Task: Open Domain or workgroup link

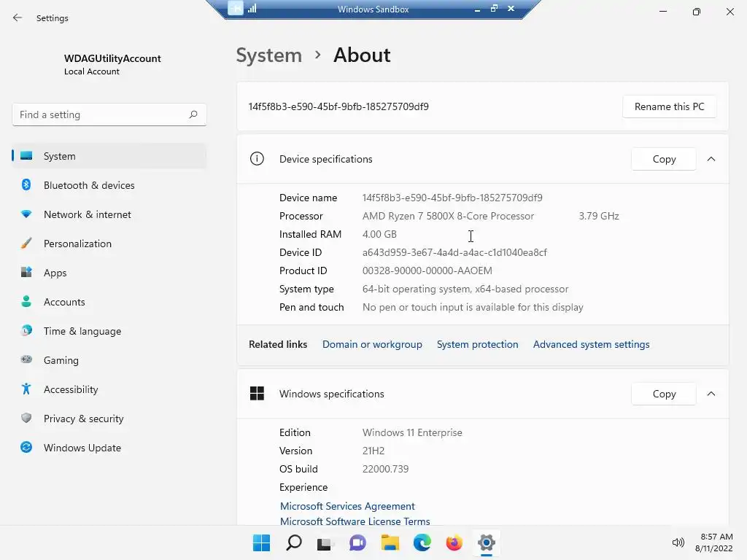Action: coord(372,344)
